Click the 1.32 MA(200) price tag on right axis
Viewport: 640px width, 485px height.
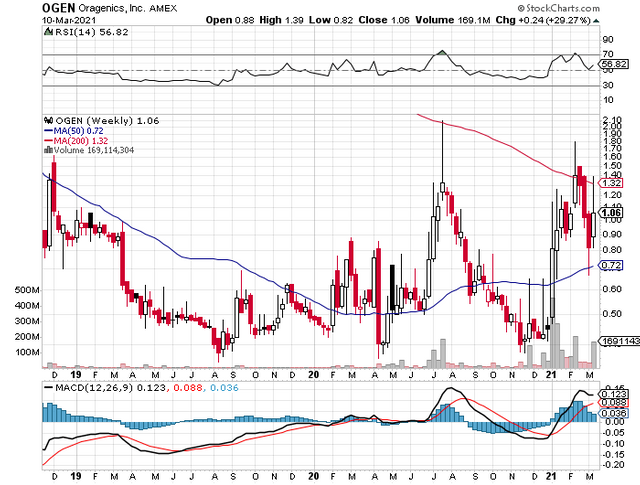[x=612, y=183]
